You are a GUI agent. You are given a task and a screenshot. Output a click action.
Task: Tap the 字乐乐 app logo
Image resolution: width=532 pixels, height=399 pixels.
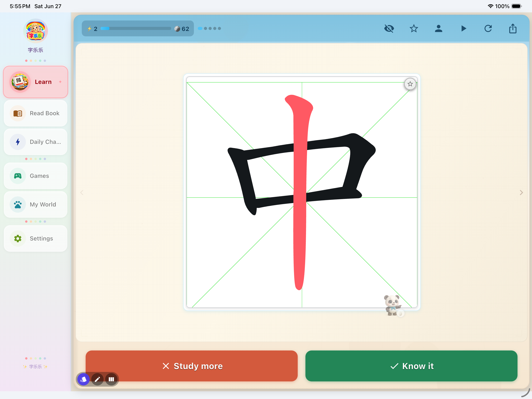[36, 31]
